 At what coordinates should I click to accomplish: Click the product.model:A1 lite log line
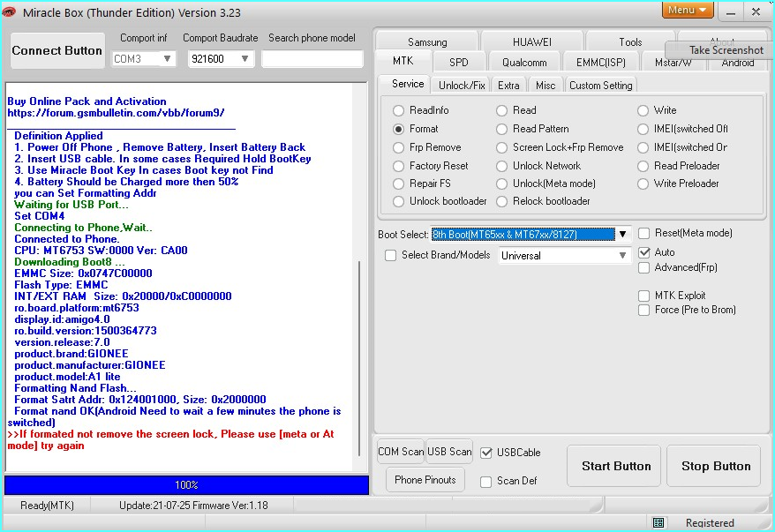(67, 377)
